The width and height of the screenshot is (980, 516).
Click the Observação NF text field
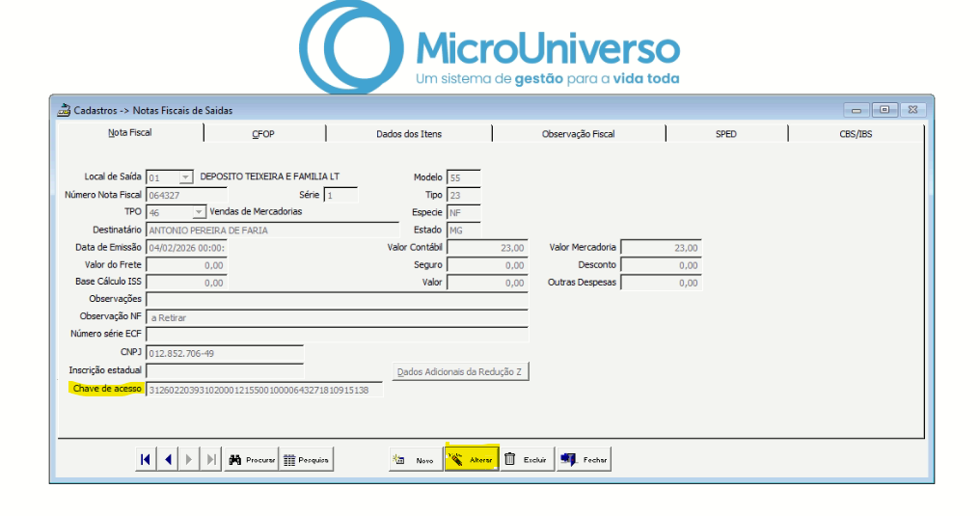(337, 317)
